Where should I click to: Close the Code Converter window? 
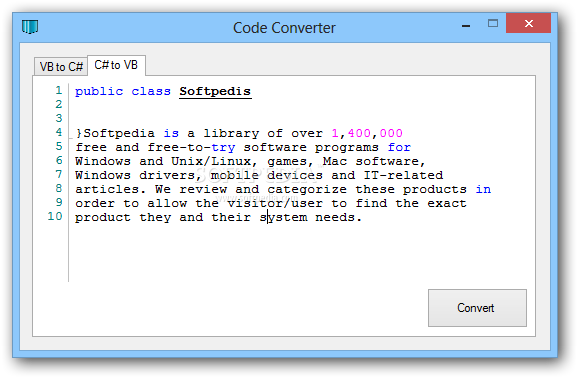pyautogui.click(x=529, y=23)
